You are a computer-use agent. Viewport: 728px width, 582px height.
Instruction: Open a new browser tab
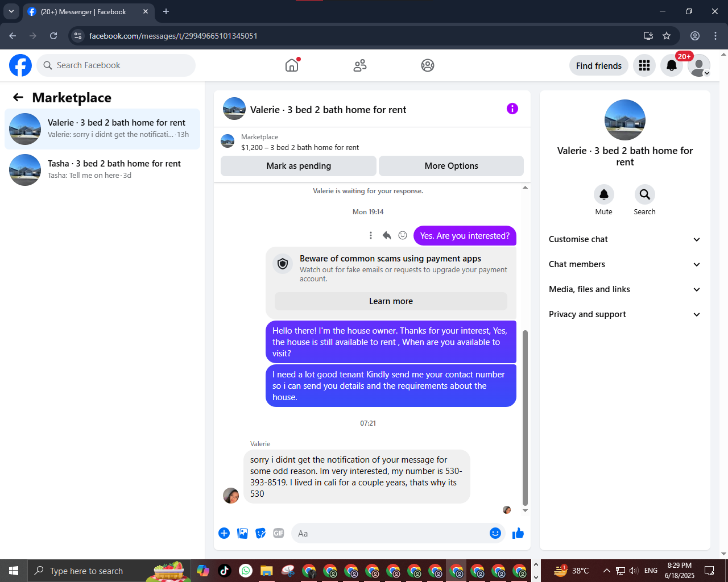click(x=166, y=11)
